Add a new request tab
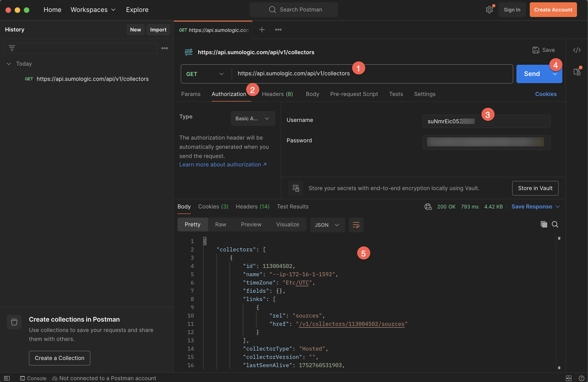Screen dimensions: 588x382 [262, 30]
